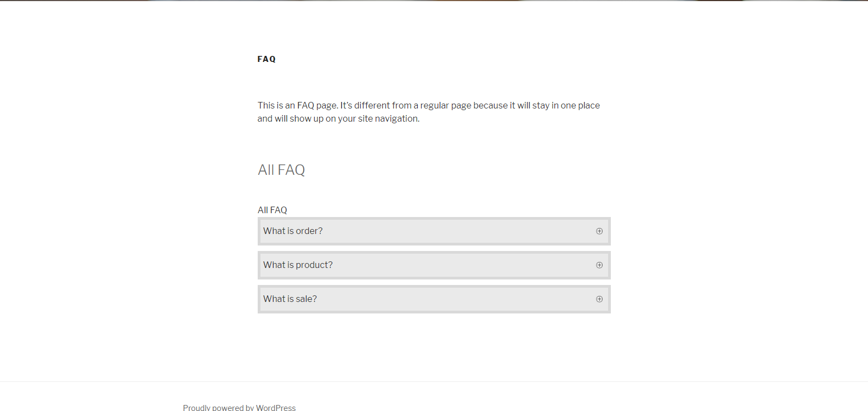This screenshot has height=411, width=868.
Task: Select the large "All FAQ" heading
Action: coord(281,170)
